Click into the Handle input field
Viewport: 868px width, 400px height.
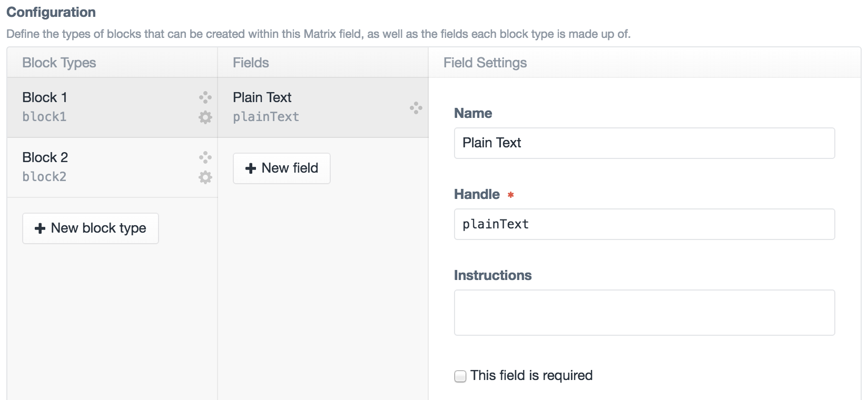tap(644, 224)
